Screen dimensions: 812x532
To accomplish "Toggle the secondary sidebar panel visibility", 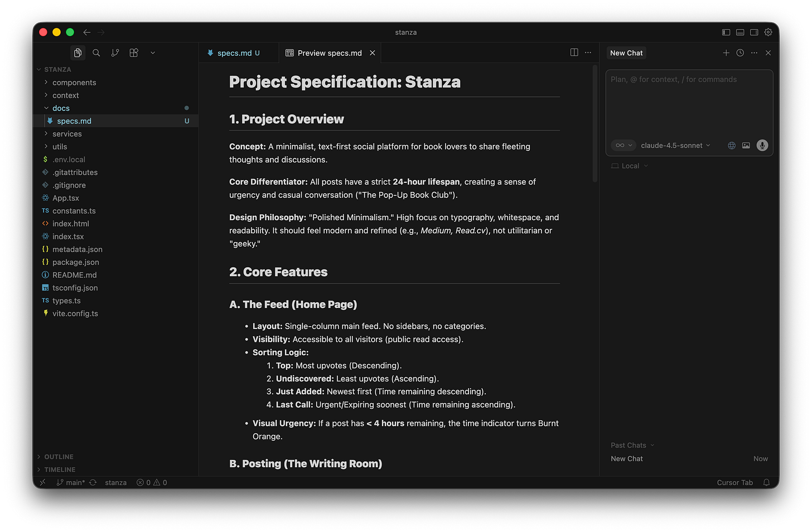I will pos(754,32).
